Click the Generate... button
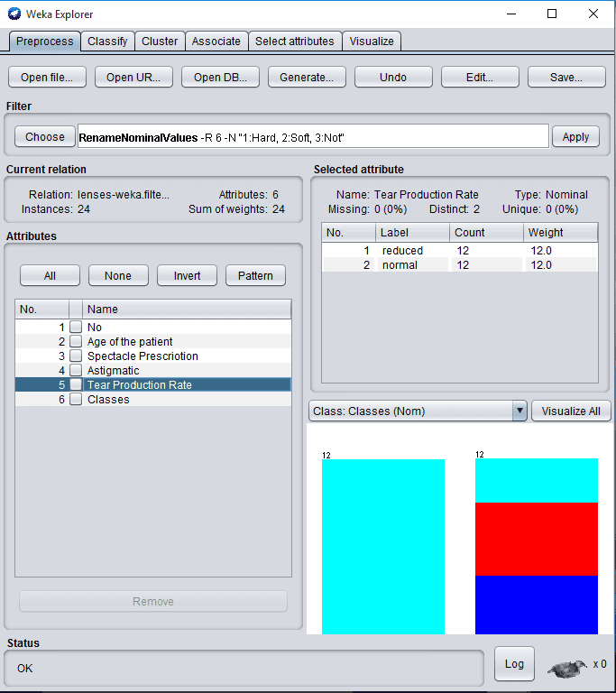616x693 pixels. tap(307, 78)
